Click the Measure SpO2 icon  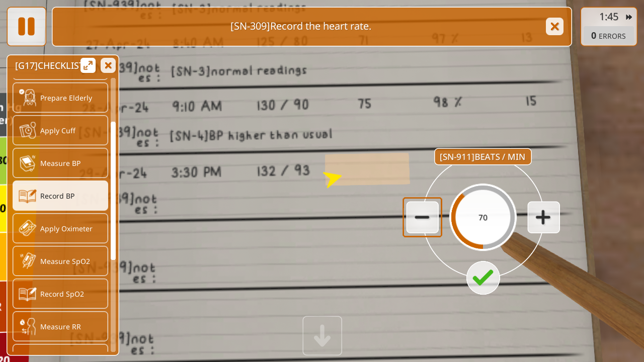[28, 261]
